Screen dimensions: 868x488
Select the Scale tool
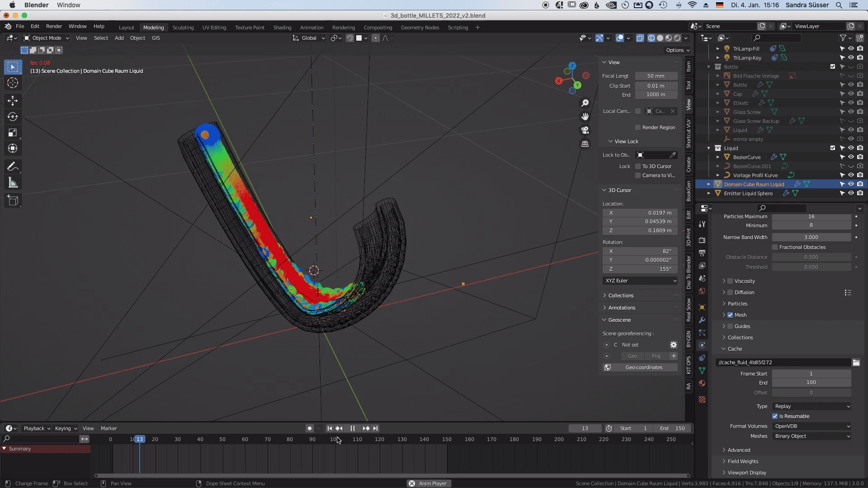pyautogui.click(x=13, y=132)
